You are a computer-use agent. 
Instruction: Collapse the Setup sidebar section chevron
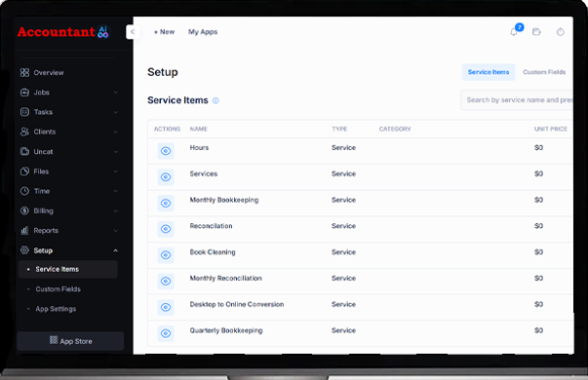(x=115, y=250)
